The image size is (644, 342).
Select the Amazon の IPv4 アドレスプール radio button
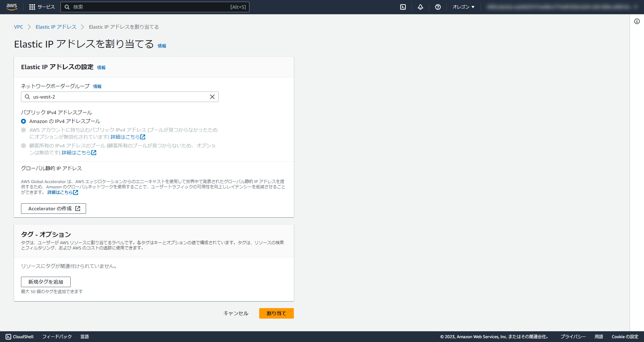pyautogui.click(x=23, y=121)
